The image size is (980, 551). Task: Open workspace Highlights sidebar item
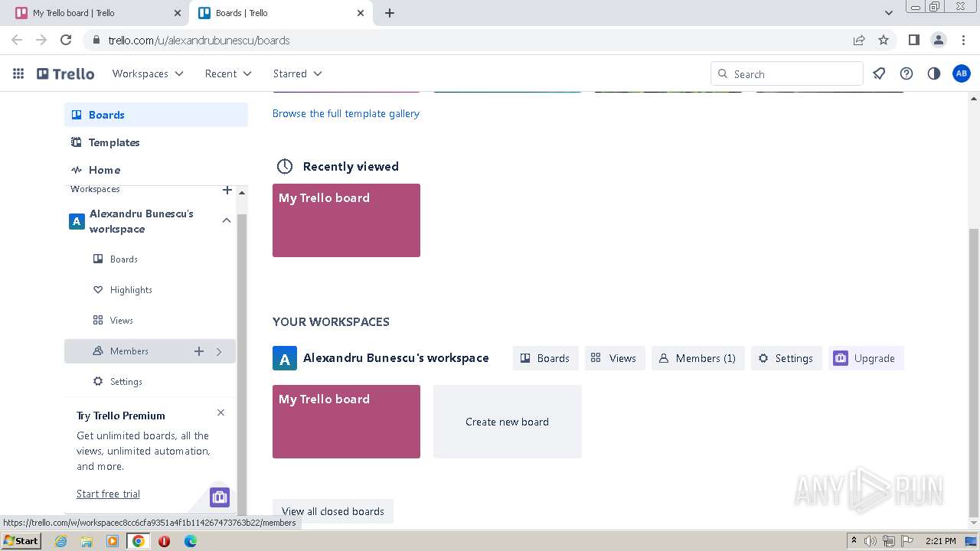150,290
